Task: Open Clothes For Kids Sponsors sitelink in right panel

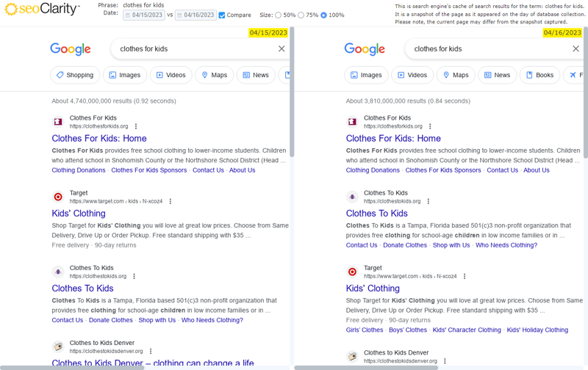Action: [443, 170]
